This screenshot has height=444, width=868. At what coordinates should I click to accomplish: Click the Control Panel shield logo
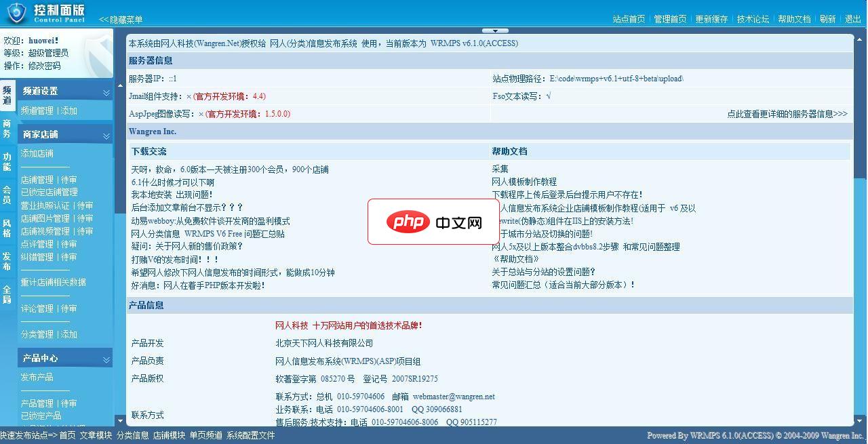16,13
